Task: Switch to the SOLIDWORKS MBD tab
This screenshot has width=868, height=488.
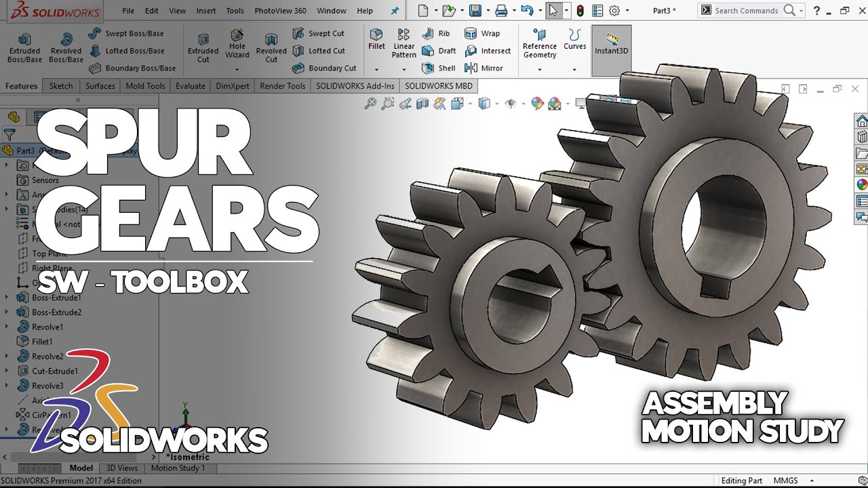Action: pos(439,86)
